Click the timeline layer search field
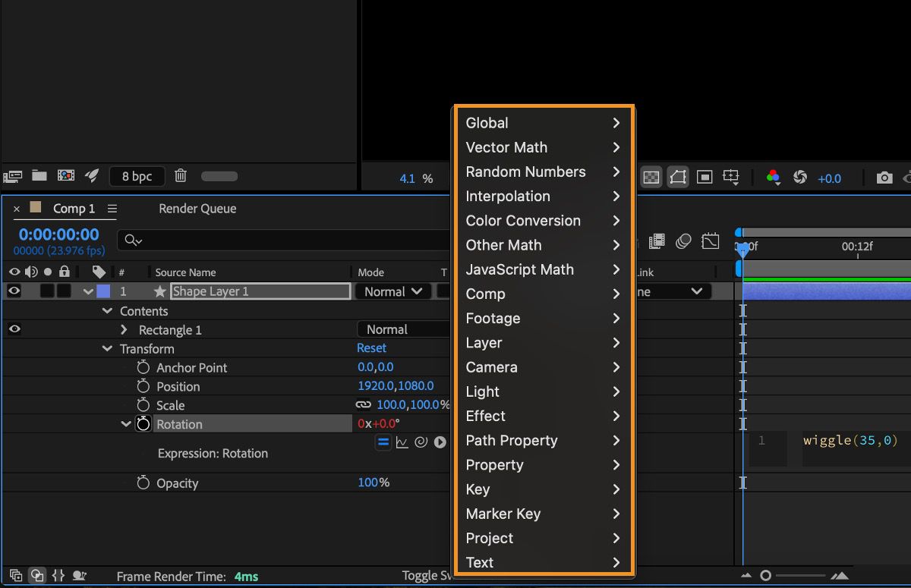The image size is (911, 588). coord(288,240)
